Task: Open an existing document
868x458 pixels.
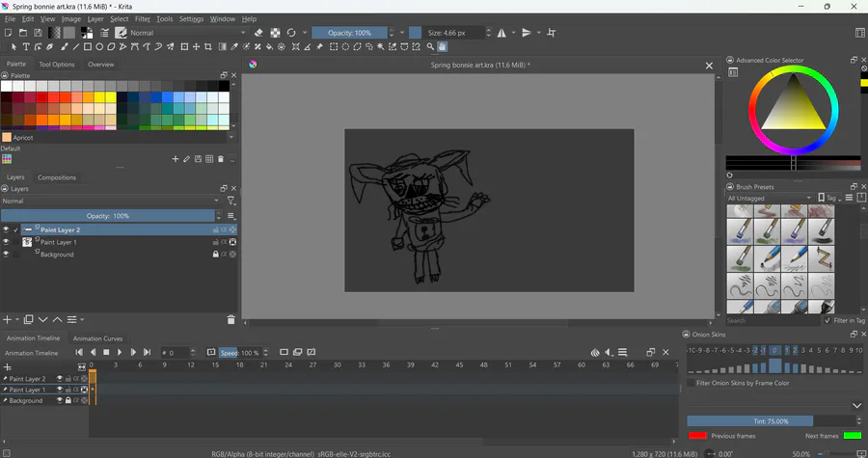Action: tap(23, 33)
